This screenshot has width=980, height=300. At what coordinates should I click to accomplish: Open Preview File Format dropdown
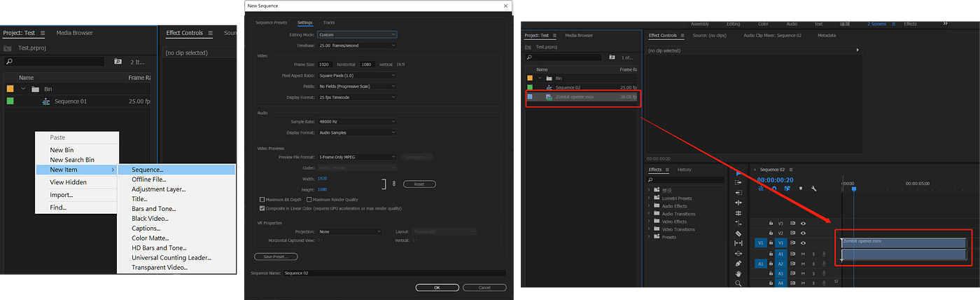(x=357, y=157)
